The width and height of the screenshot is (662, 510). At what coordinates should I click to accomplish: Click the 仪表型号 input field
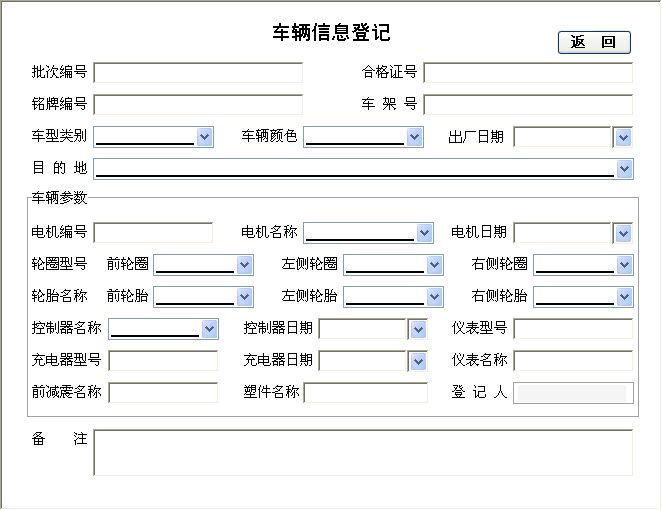pyautogui.click(x=573, y=329)
